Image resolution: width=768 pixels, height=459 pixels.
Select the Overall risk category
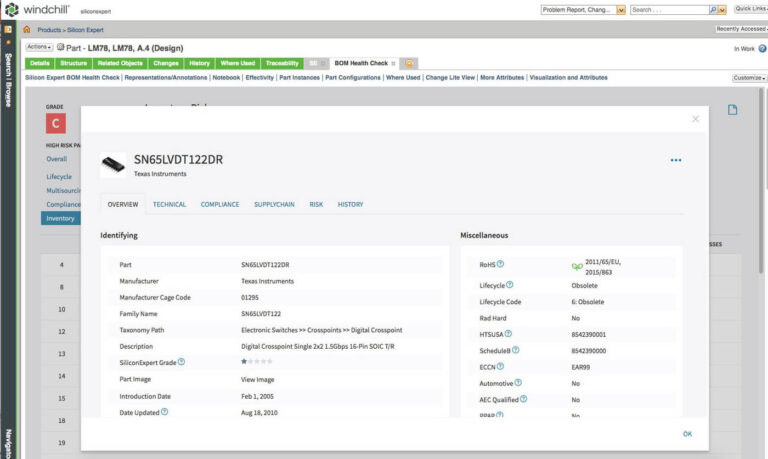coord(56,159)
